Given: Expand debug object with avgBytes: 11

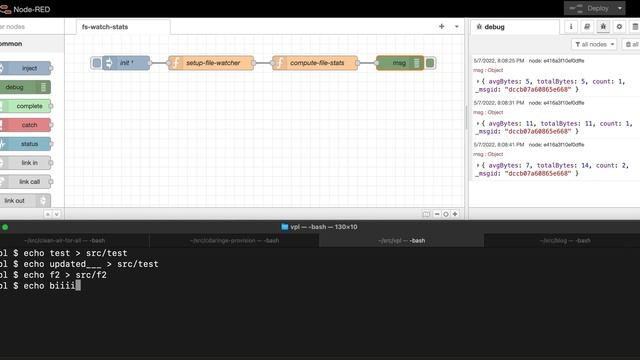Looking at the screenshot, I should point(478,123).
